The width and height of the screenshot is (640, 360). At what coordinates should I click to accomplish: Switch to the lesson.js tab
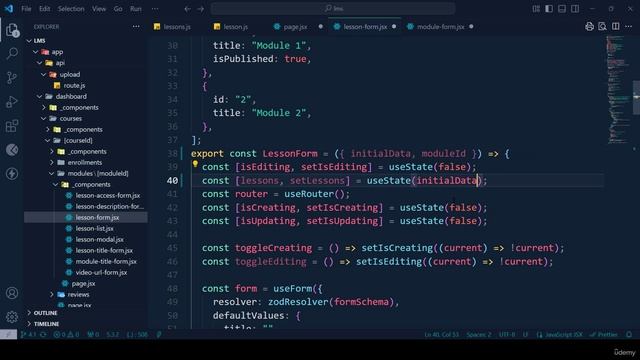(235, 27)
